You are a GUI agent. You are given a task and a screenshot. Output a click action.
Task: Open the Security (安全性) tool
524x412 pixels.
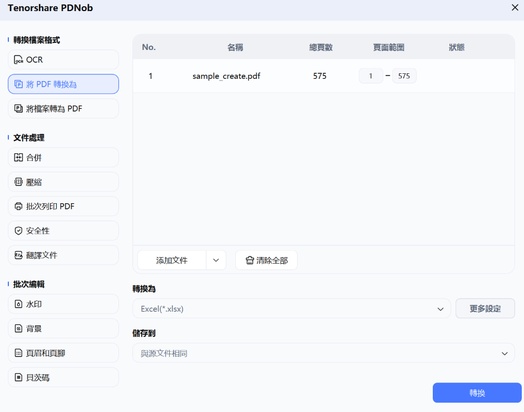(63, 231)
